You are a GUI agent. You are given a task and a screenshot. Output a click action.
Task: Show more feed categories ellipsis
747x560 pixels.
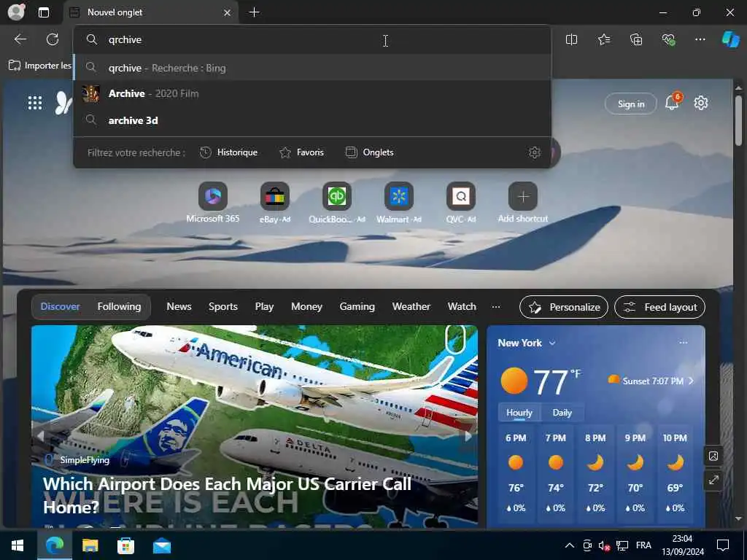(496, 307)
